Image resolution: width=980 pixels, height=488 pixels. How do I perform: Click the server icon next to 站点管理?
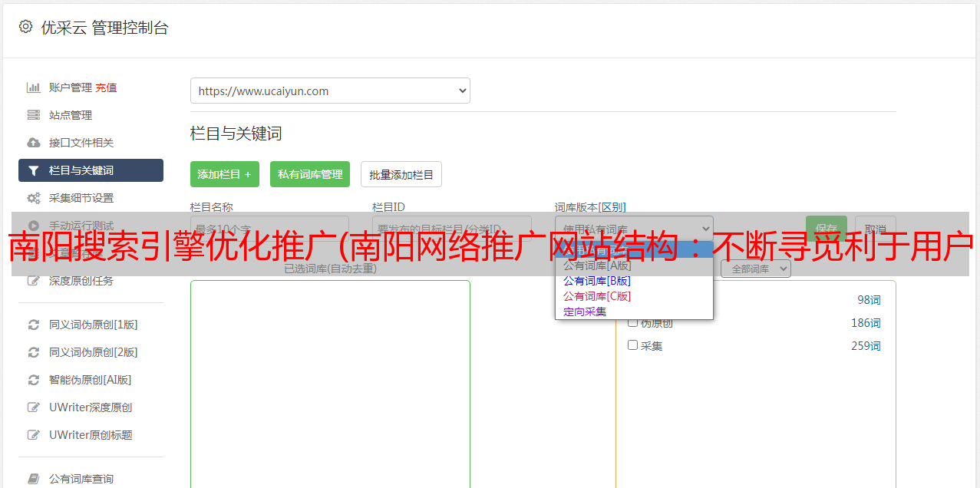[x=33, y=115]
